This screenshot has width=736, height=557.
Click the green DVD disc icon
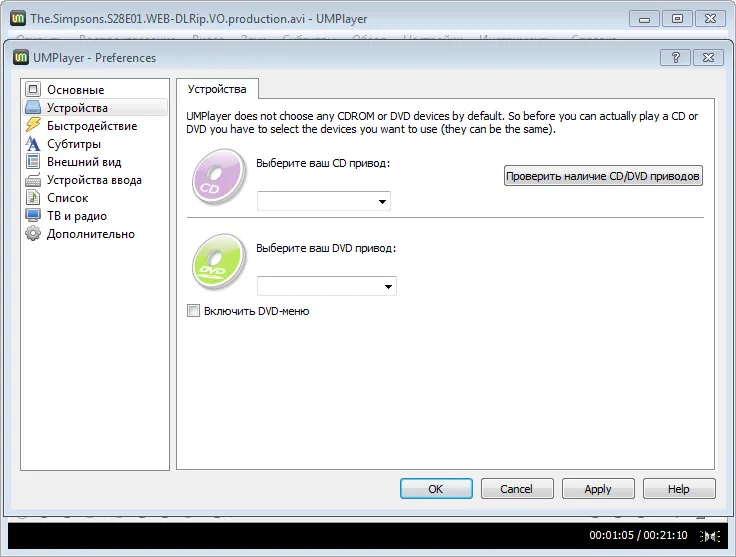point(218,260)
